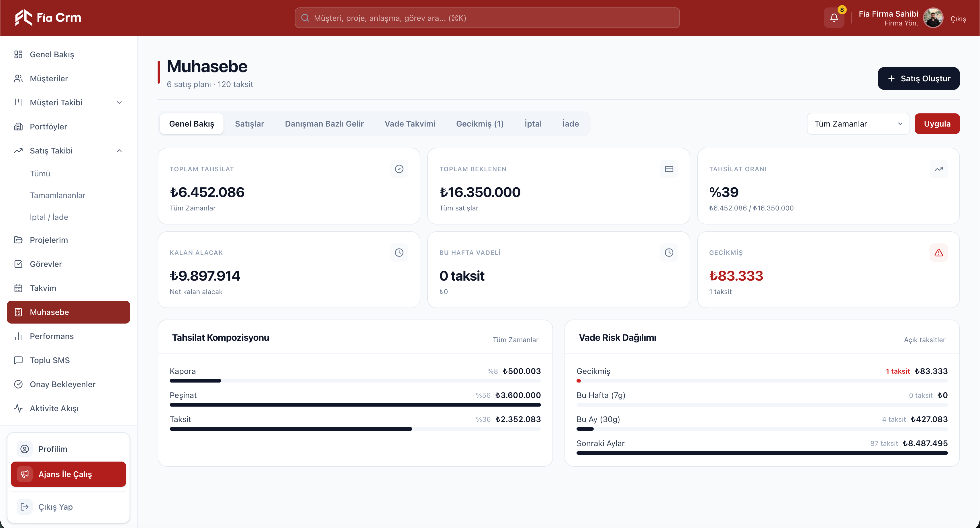The image size is (980, 528).
Task: Open the user profile avatar
Action: pyautogui.click(x=933, y=18)
